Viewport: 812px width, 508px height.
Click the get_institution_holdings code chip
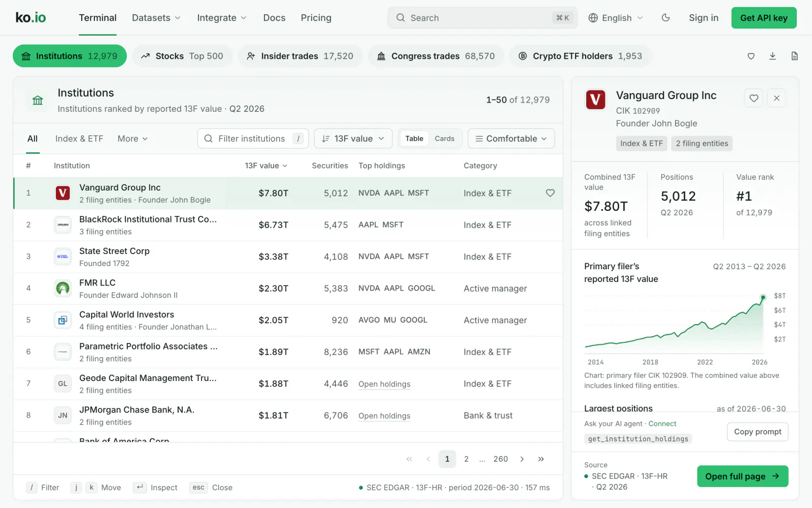coord(638,439)
